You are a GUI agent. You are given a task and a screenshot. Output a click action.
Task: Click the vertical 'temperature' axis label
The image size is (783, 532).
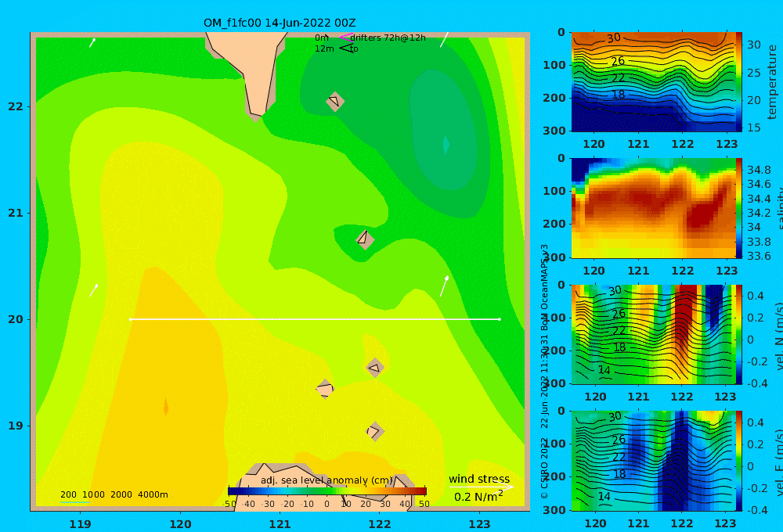tap(772, 82)
